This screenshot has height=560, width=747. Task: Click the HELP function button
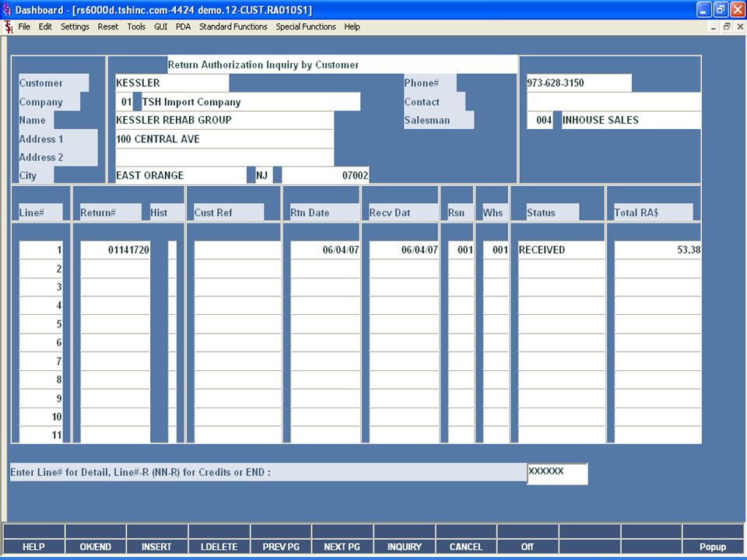click(33, 547)
